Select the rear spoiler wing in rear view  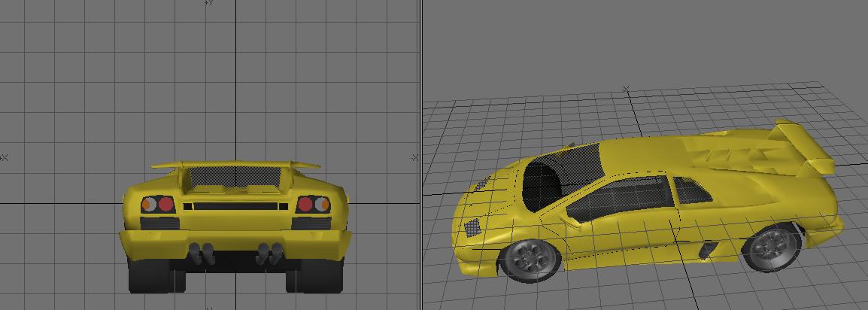pos(235,165)
